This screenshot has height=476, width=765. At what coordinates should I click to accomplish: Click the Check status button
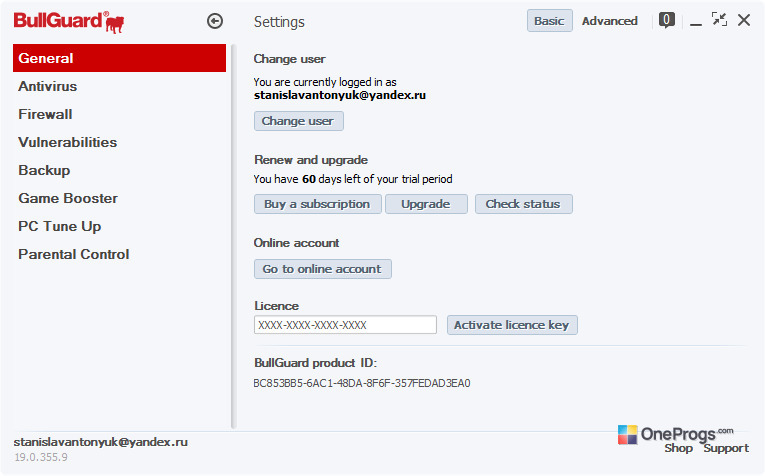523,204
